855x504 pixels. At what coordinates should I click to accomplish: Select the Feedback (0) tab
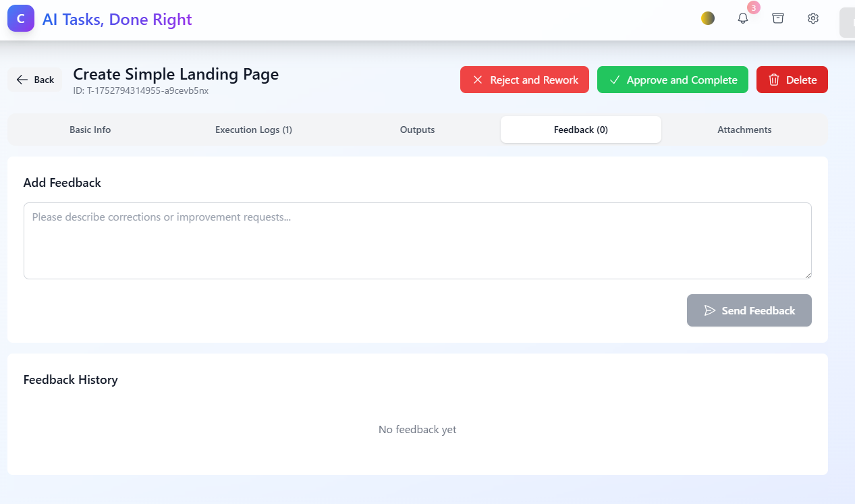click(x=581, y=130)
